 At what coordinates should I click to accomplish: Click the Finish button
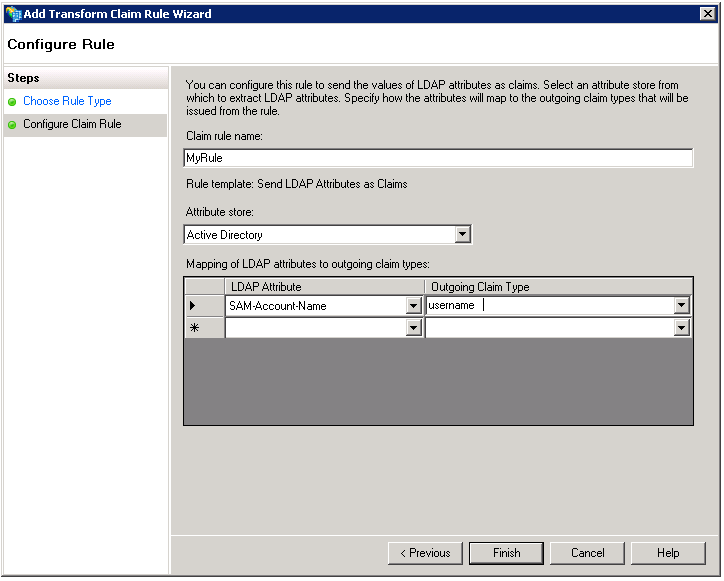click(x=506, y=553)
